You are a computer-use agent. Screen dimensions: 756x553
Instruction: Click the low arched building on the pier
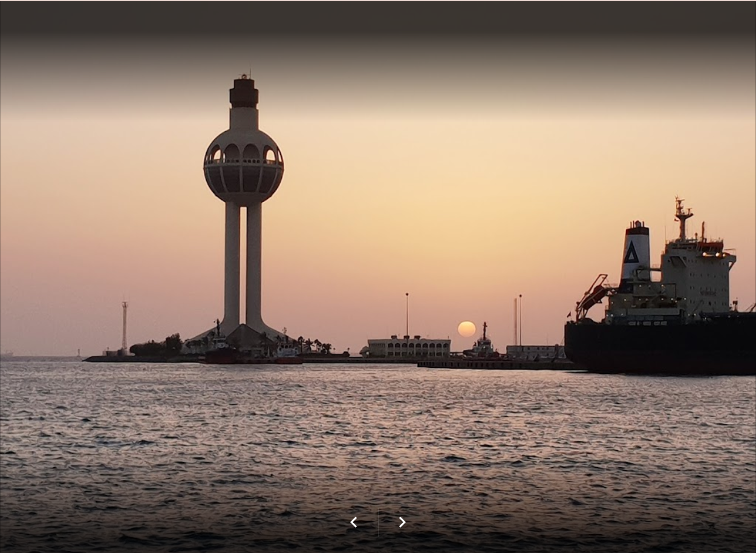pyautogui.click(x=409, y=348)
